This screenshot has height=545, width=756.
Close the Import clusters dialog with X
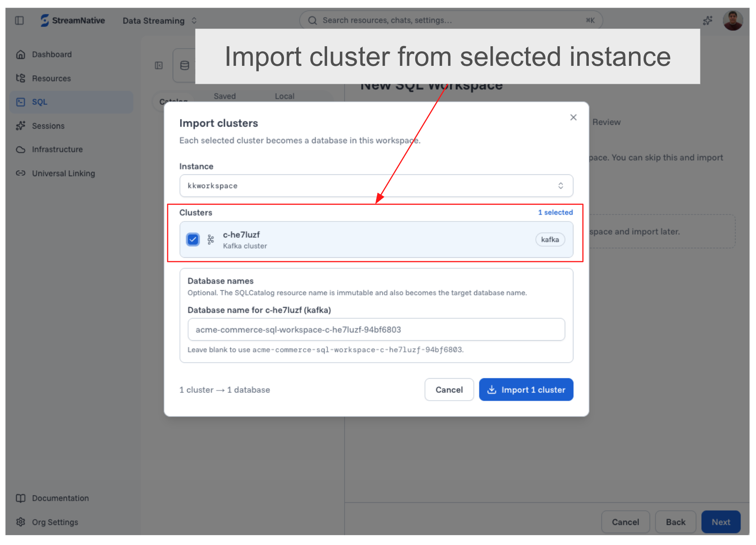pyautogui.click(x=573, y=117)
